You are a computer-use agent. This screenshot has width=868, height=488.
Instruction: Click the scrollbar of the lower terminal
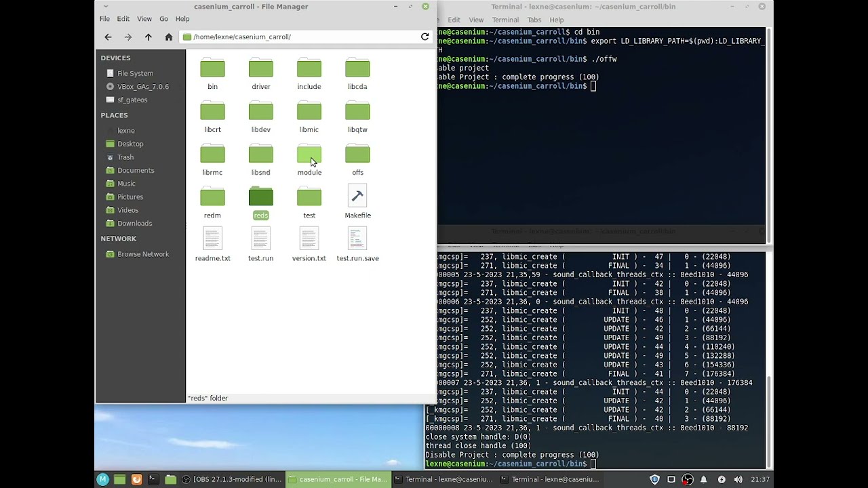[x=769, y=420]
